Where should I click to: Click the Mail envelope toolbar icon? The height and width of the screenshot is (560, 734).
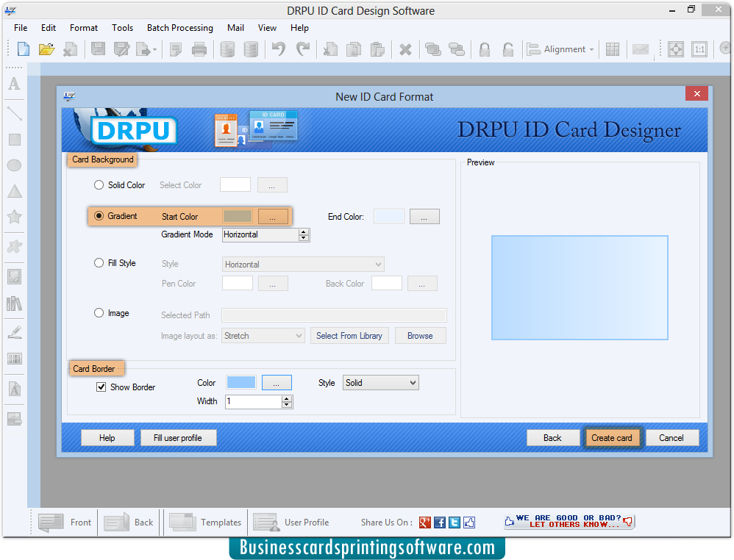[x=641, y=49]
